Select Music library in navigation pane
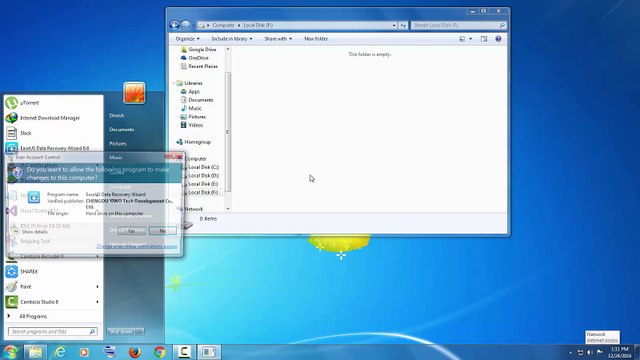Viewport: 640px width, 360px height. 191,108
